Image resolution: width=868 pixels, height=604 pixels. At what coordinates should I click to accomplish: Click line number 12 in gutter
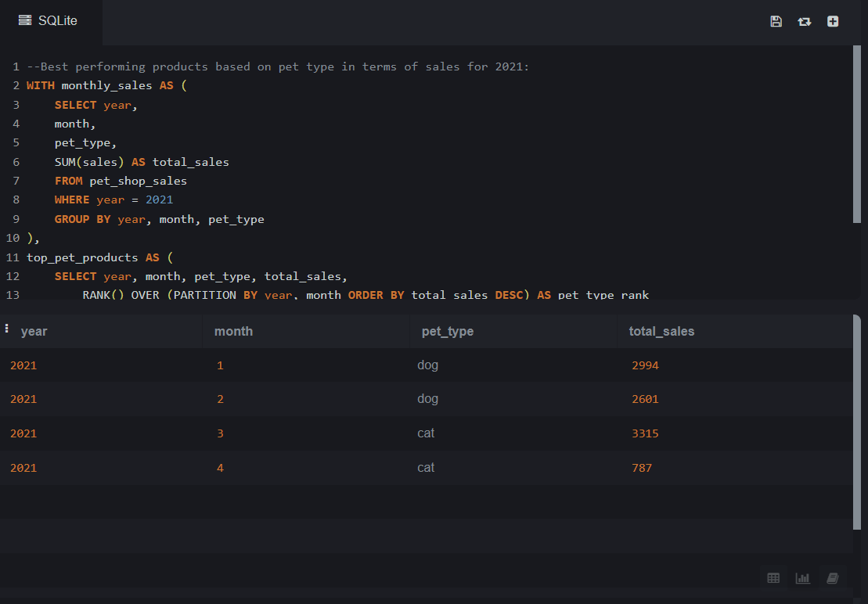point(13,276)
